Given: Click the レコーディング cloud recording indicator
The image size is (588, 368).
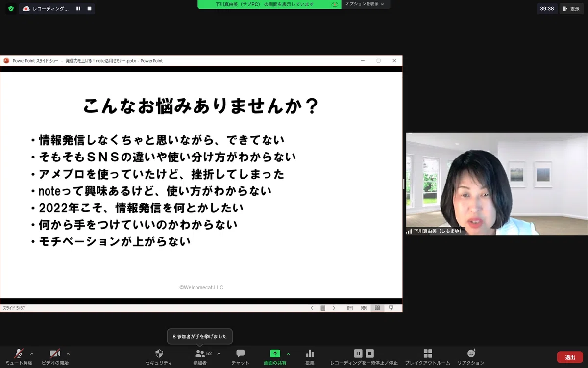Looking at the screenshot, I should (x=46, y=8).
